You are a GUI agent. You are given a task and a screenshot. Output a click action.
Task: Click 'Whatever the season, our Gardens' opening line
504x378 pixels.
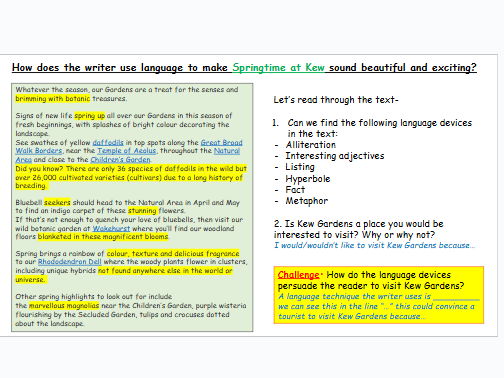click(x=127, y=90)
